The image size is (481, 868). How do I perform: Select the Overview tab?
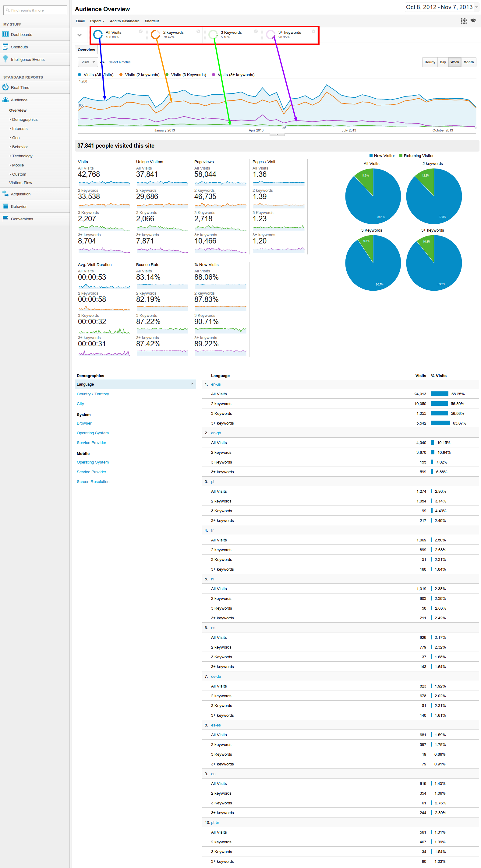point(86,50)
